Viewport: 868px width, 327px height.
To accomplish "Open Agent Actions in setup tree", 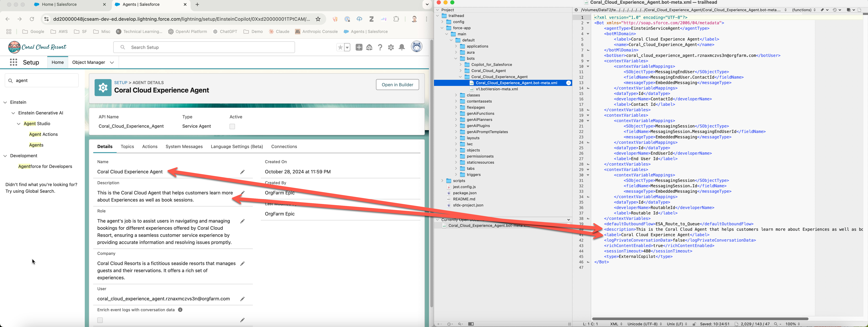I will tap(43, 134).
